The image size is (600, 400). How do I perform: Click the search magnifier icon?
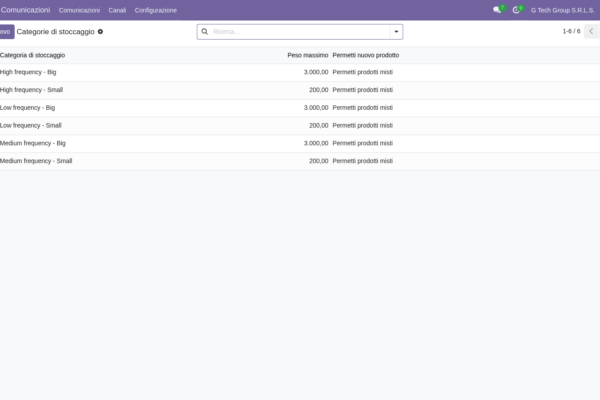coord(205,31)
